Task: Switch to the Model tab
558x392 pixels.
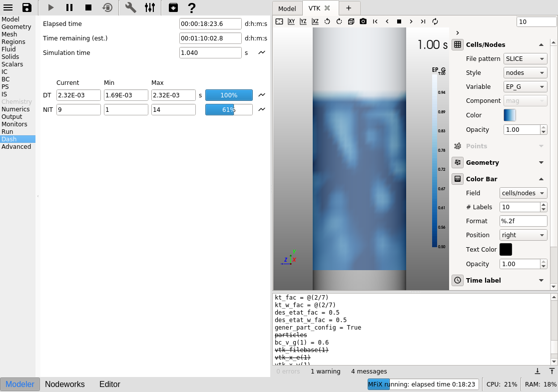Action: (x=287, y=8)
